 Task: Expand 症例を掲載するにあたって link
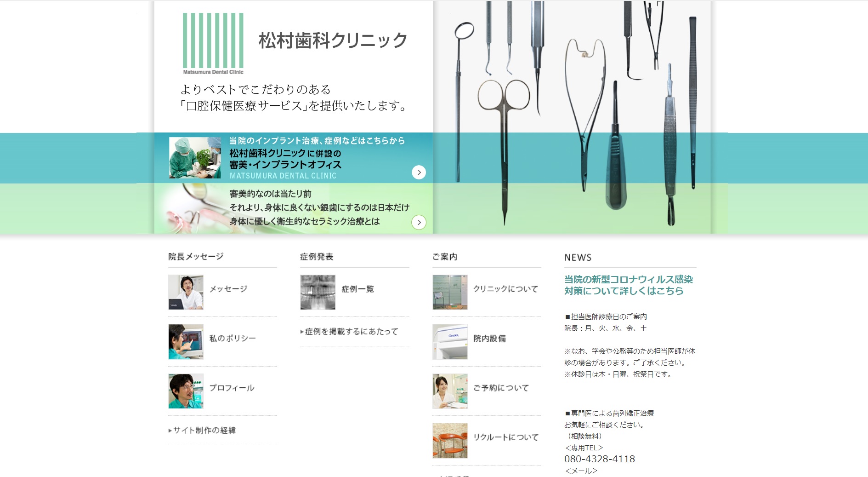(349, 332)
